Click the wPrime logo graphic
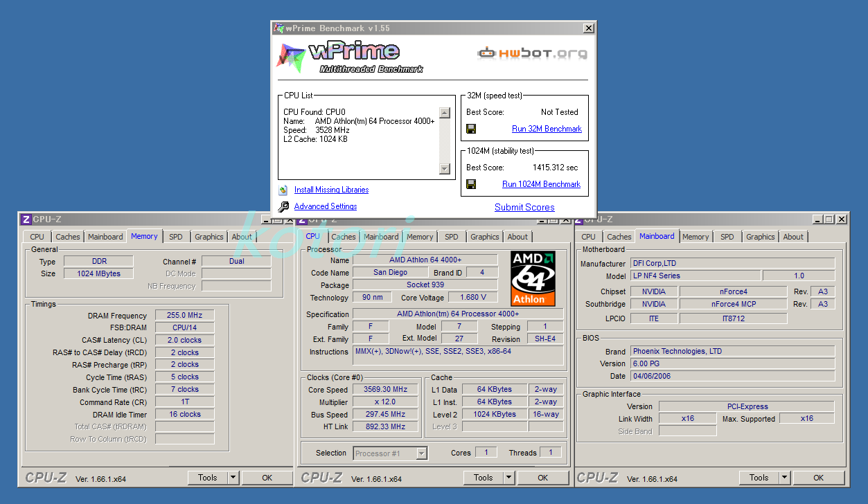Image resolution: width=868 pixels, height=504 pixels. [350, 57]
